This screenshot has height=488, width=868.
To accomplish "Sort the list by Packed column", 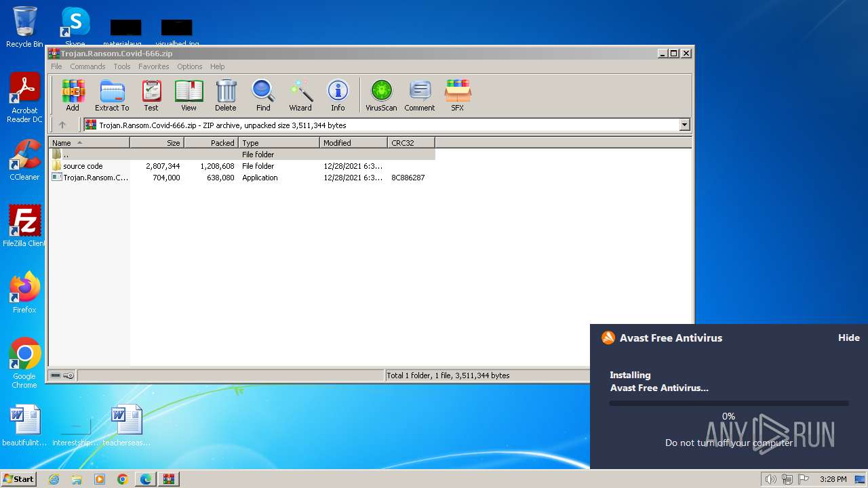I will 211,142.
